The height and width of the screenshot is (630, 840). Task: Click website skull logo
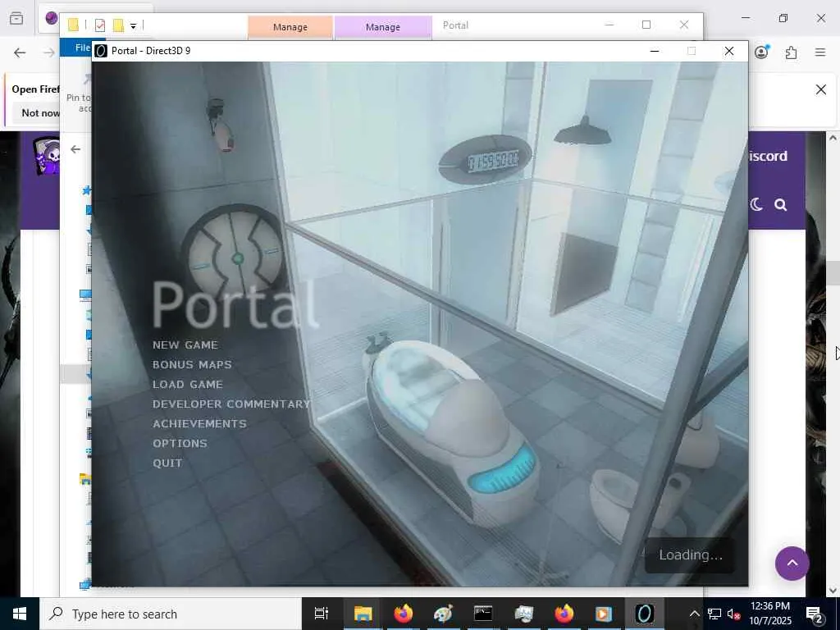(x=47, y=155)
